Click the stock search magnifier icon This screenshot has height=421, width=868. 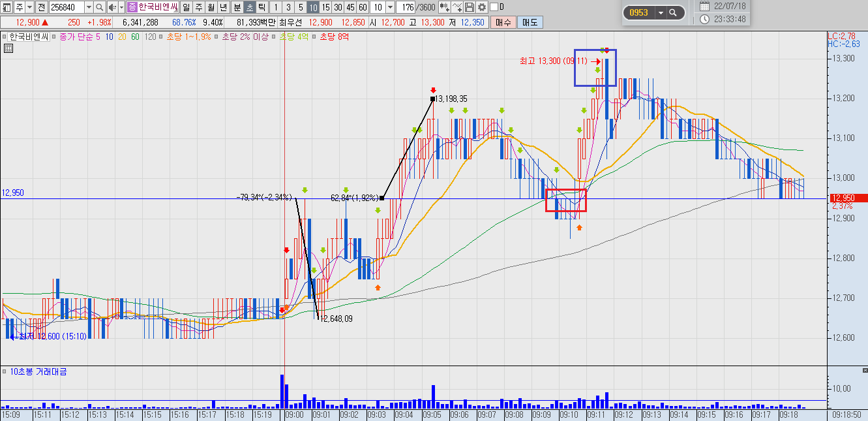100,7
